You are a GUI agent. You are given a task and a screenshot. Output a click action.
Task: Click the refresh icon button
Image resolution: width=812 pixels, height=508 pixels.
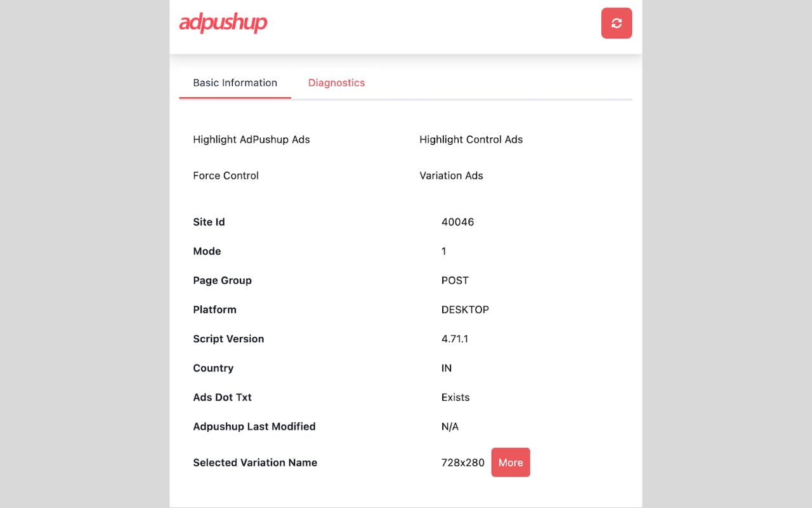pos(616,23)
